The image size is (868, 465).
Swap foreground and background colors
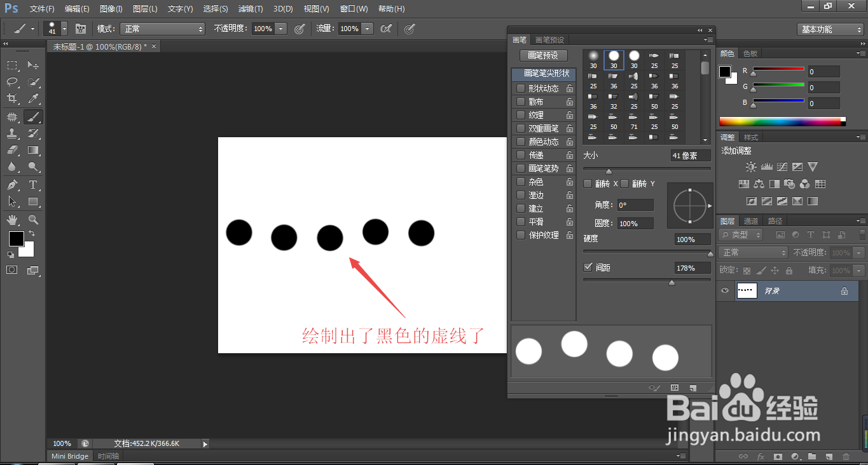[x=32, y=234]
